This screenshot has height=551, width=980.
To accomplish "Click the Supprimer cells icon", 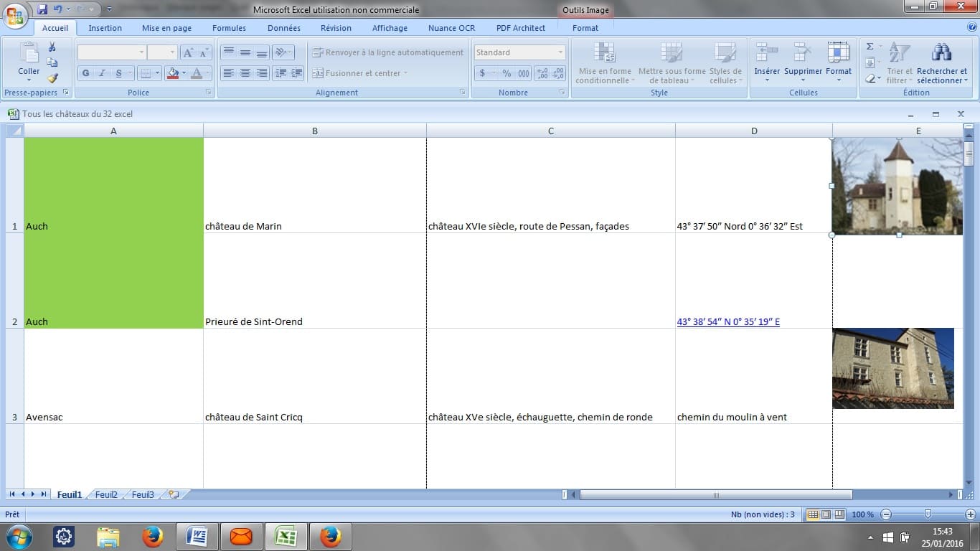I will pos(802,52).
